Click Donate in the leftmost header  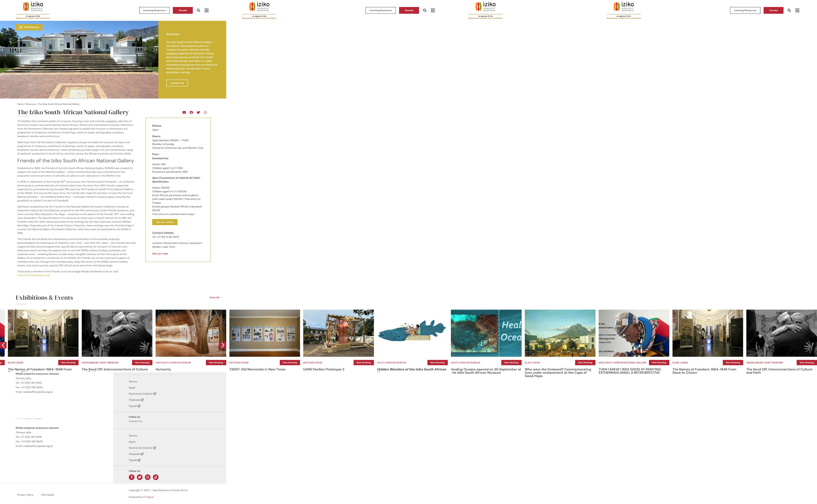183,10
